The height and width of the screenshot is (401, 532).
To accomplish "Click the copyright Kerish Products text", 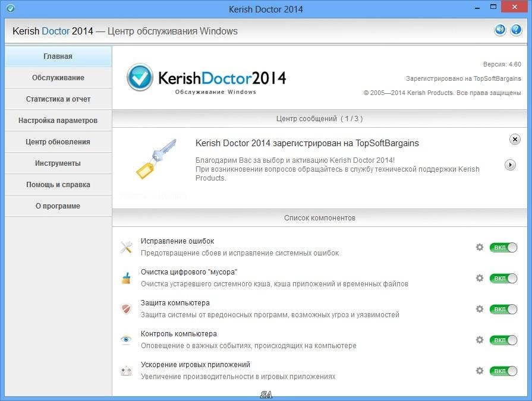I will 442,93.
